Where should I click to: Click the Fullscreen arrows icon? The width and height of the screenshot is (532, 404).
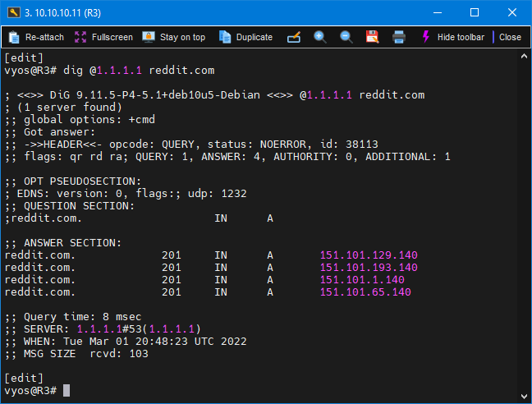tap(80, 37)
